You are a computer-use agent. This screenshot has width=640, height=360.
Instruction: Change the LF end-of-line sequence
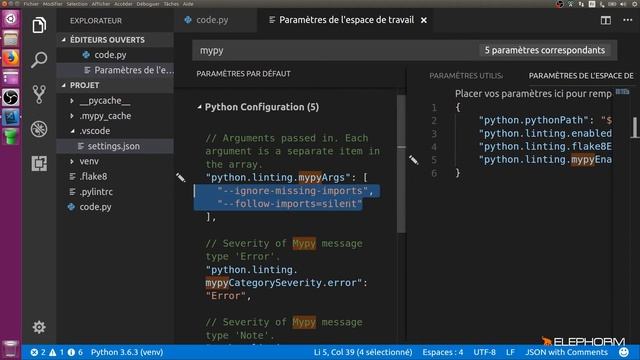coord(510,352)
